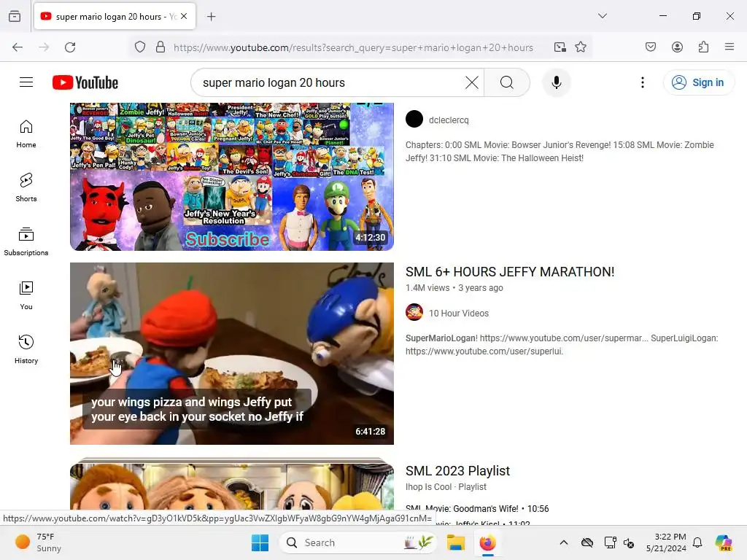Start voice search with microphone
The image size is (747, 560).
click(556, 82)
